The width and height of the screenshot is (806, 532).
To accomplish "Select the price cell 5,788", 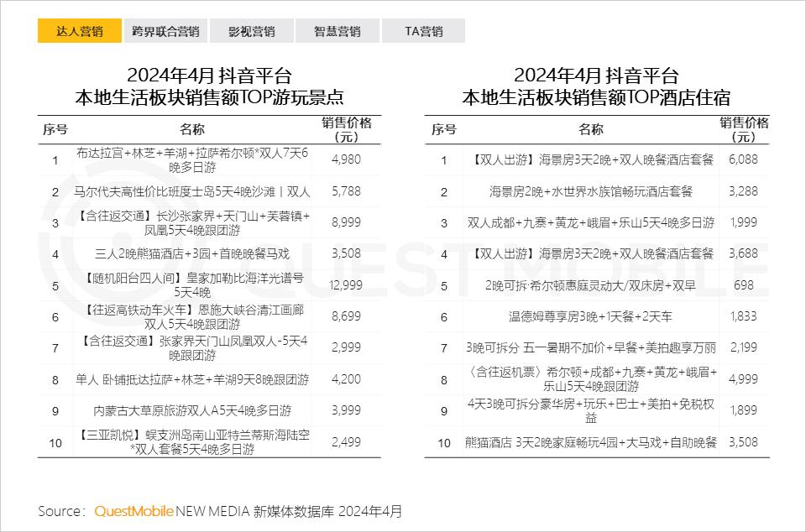I will [x=347, y=191].
